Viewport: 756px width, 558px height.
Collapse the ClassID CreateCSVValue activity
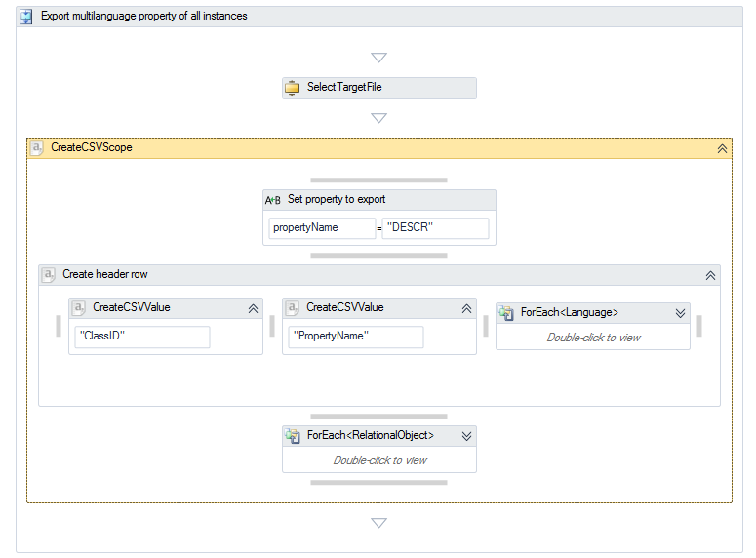[253, 308]
